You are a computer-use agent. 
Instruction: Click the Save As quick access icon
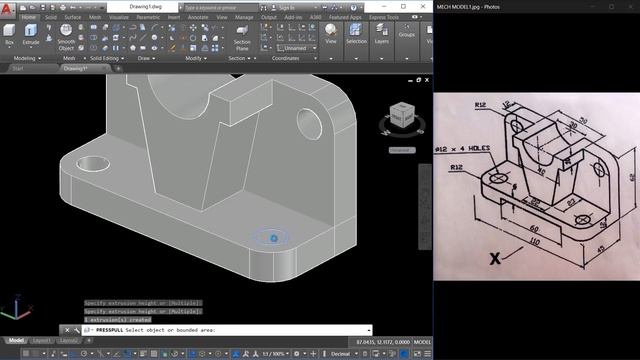[x=53, y=7]
